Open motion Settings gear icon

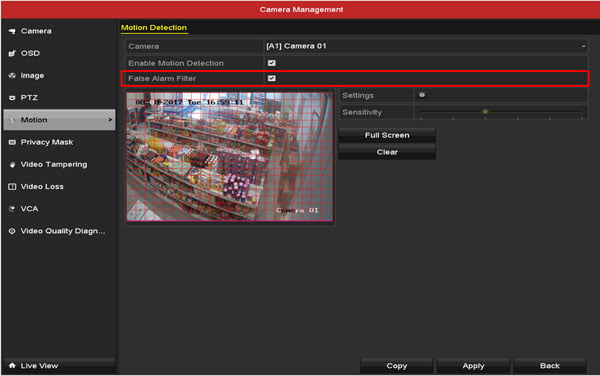pyautogui.click(x=422, y=95)
